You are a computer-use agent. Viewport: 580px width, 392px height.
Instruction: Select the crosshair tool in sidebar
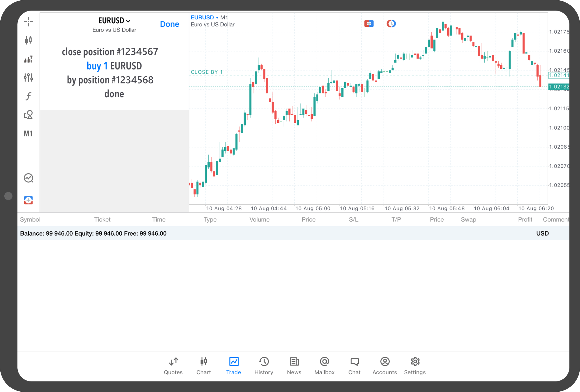28,22
